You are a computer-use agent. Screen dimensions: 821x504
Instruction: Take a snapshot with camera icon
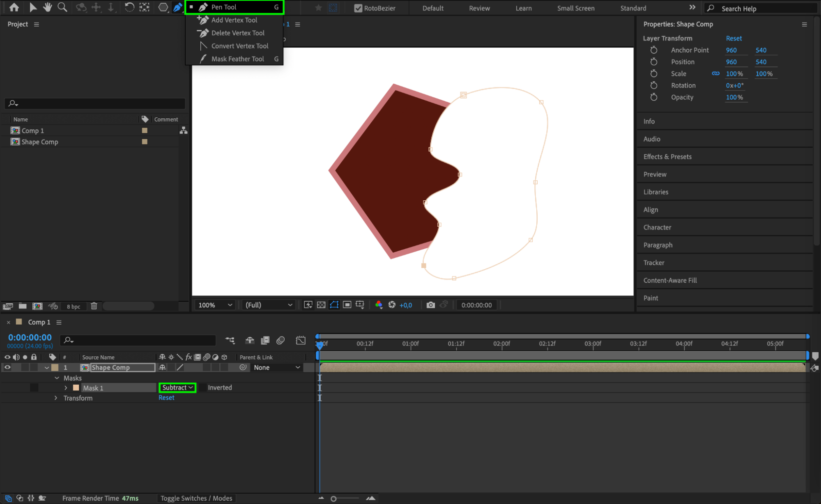pos(430,305)
